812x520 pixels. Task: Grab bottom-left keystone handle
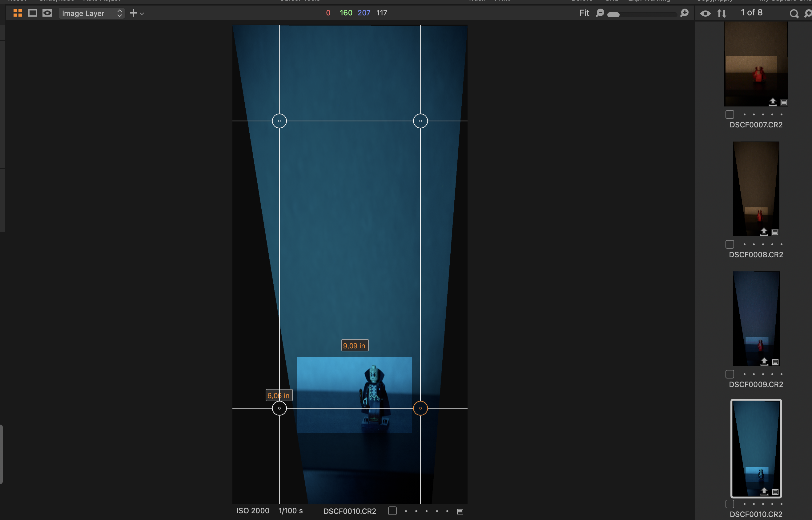pos(279,408)
